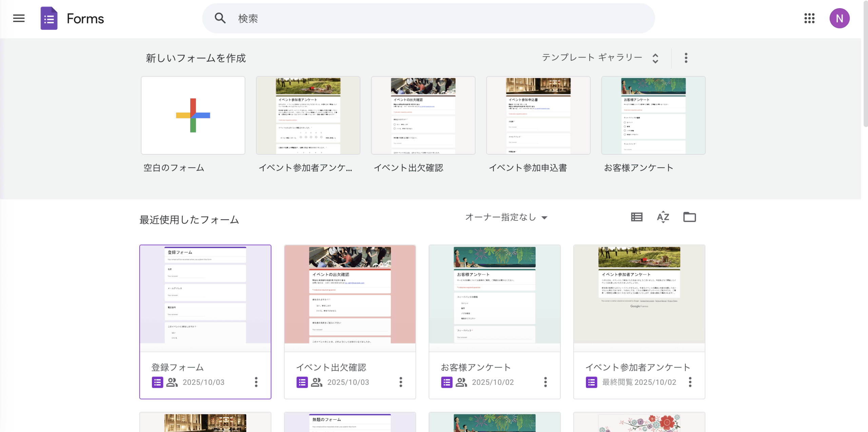
Task: Click the Forms logo icon
Action: 49,18
